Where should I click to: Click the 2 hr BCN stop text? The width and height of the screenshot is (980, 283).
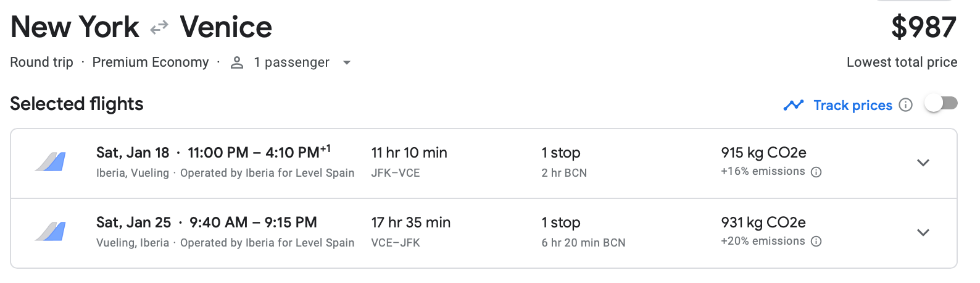[564, 173]
